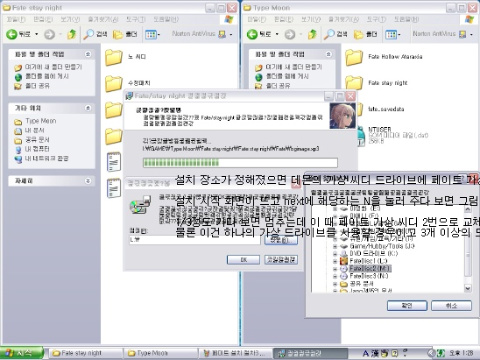Open Search (검색) in Fate stay night window

coord(95,34)
